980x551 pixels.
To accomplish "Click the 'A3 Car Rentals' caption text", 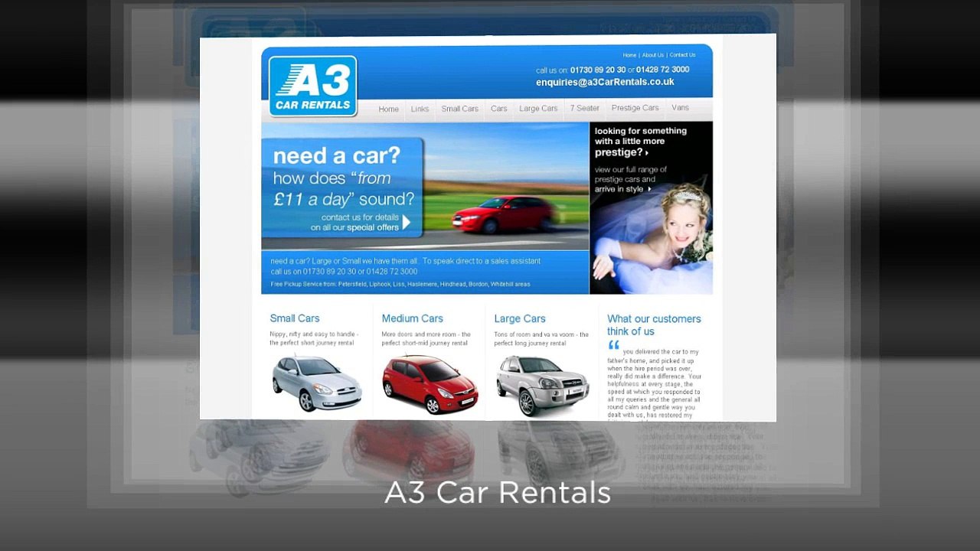I will click(498, 493).
